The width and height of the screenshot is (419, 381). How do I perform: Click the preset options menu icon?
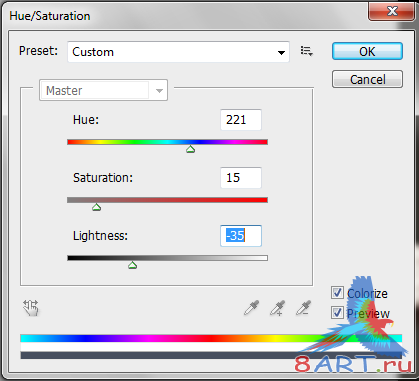[x=307, y=51]
